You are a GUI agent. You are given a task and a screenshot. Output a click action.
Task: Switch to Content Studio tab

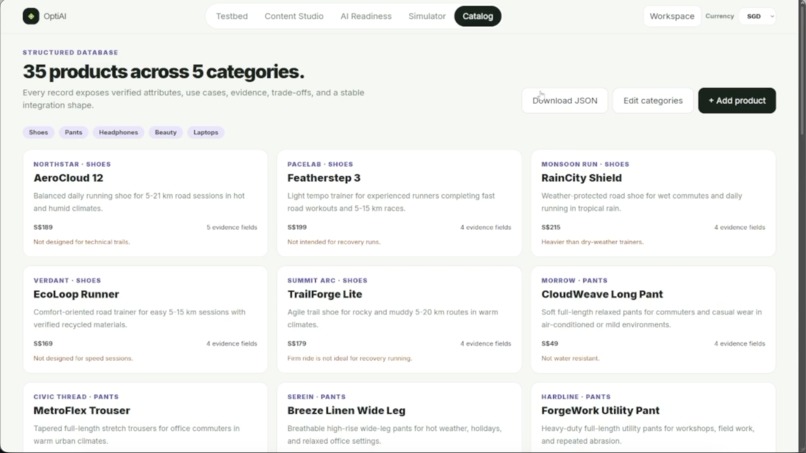coord(294,16)
